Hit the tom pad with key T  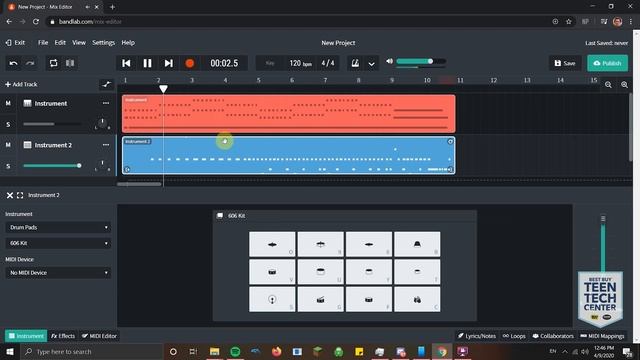417,272
